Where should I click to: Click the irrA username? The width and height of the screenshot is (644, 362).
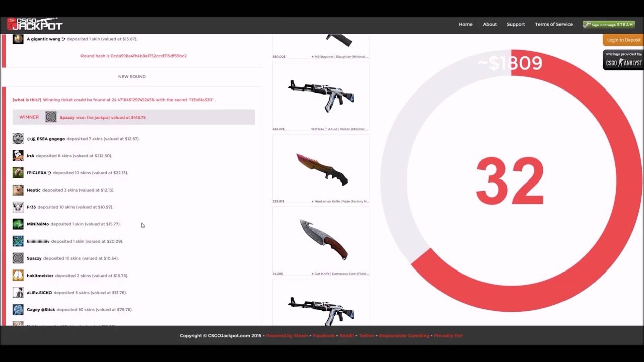click(x=30, y=156)
